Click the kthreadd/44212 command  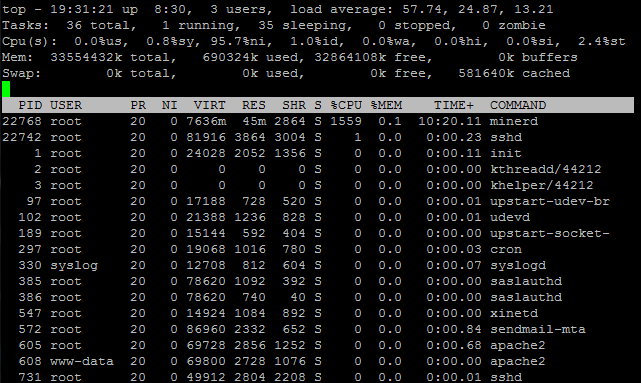(x=546, y=169)
